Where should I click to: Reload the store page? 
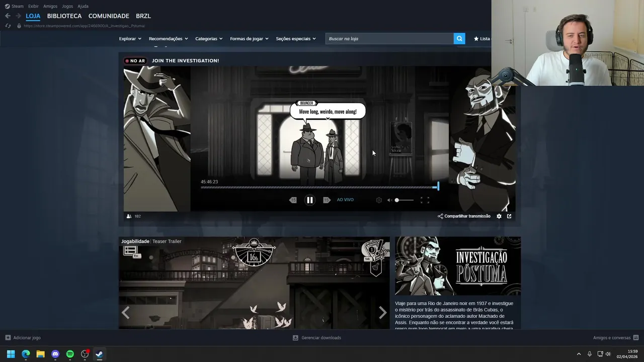coord(8,26)
